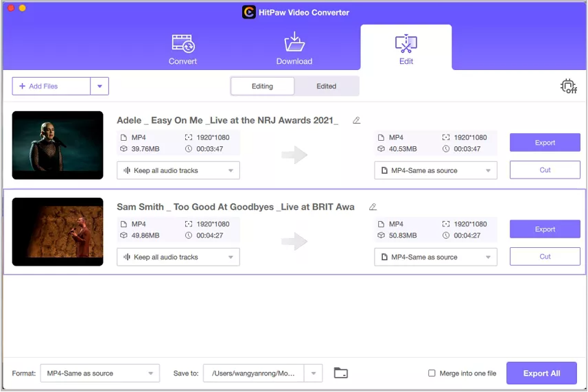The image size is (588, 392).
Task: Click the Sam Smith Too Good At Goodbyes title
Action: pyautogui.click(x=235, y=207)
